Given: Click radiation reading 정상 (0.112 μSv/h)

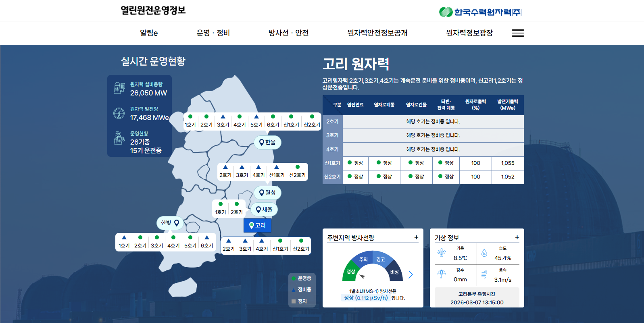Looking at the screenshot, I should point(366,298).
